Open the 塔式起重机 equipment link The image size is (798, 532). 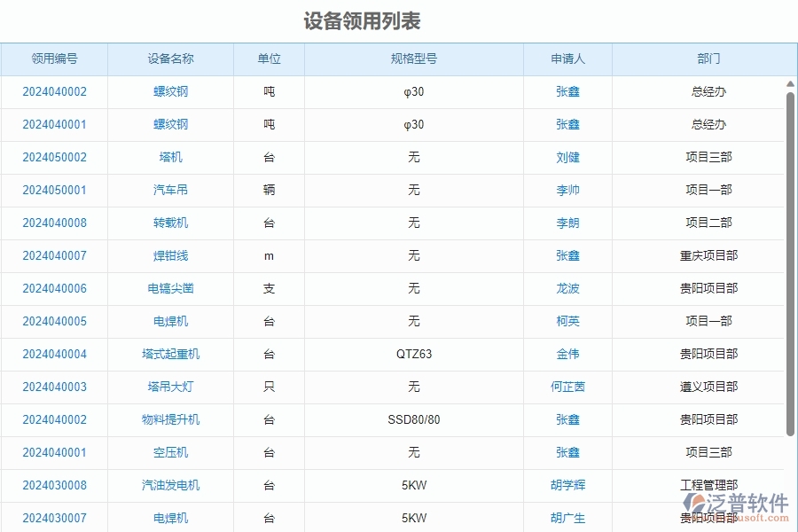(169, 354)
